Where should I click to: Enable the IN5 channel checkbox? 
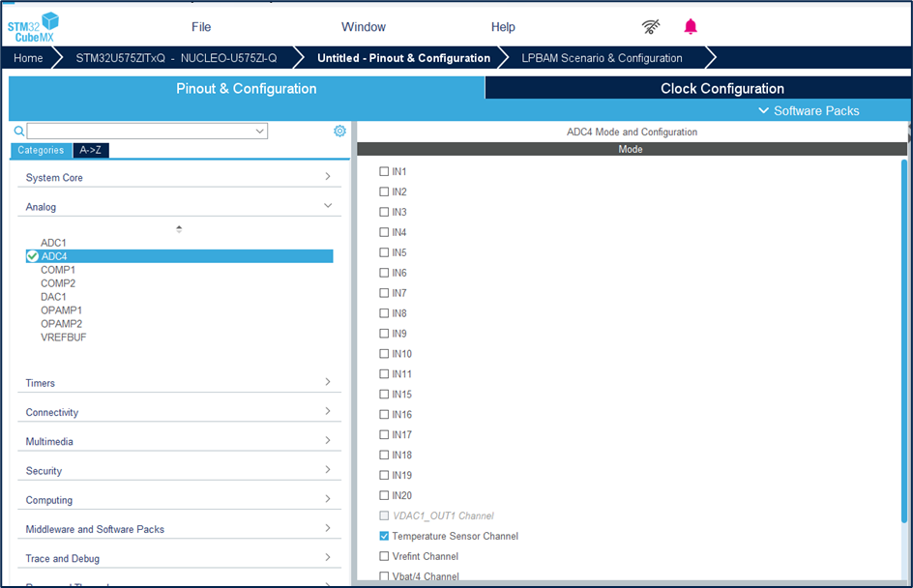point(384,252)
